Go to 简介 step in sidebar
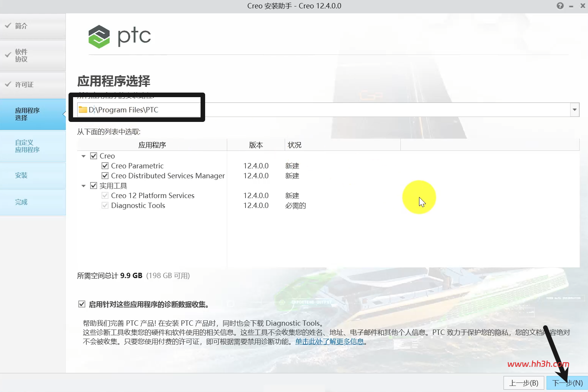Image resolution: width=588 pixels, height=392 pixels. click(33, 26)
